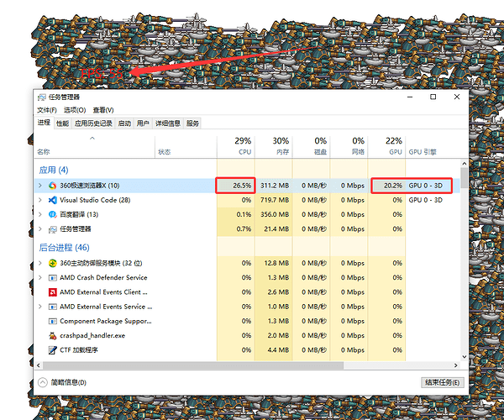The width and height of the screenshot is (504, 420).
Task: Click the CTF 加载程序 icon
Action: 52,350
